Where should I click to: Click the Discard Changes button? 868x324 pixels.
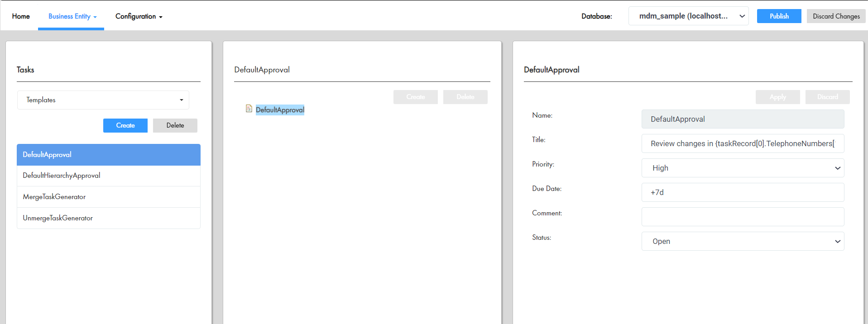[836, 16]
